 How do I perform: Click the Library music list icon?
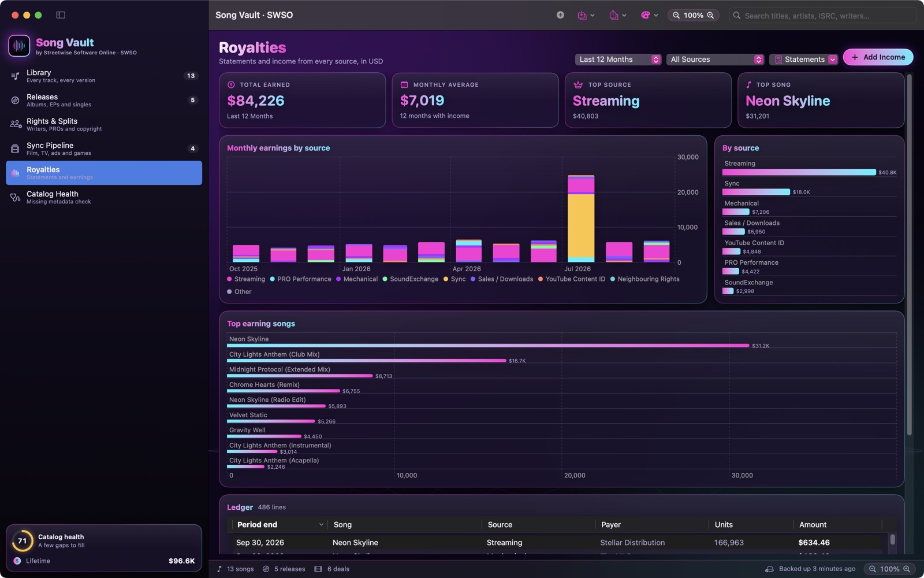click(16, 76)
